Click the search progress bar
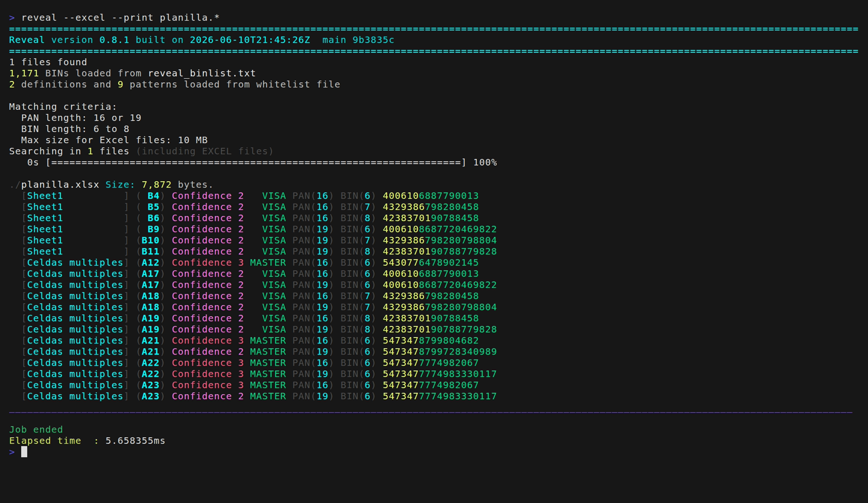 256,163
